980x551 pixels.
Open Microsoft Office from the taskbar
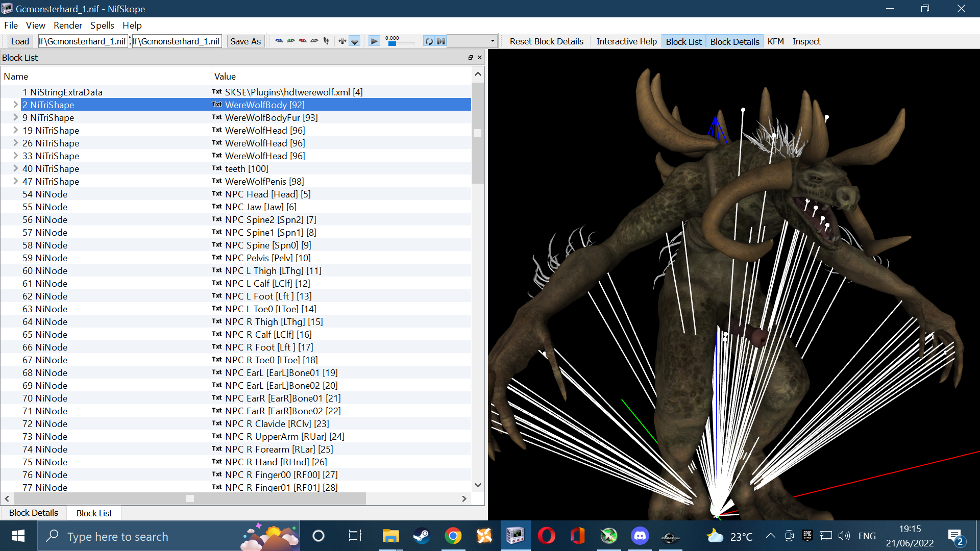pos(577,536)
